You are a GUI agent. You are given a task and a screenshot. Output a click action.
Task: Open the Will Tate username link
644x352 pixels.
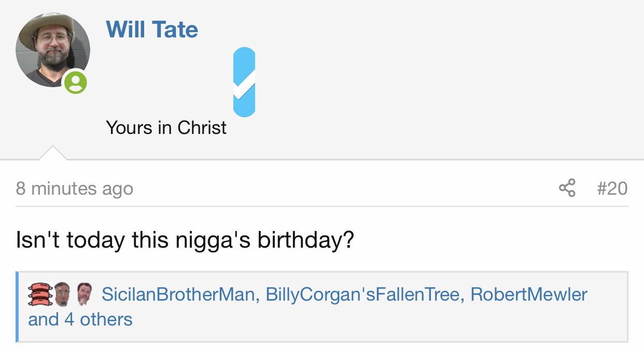point(152,29)
